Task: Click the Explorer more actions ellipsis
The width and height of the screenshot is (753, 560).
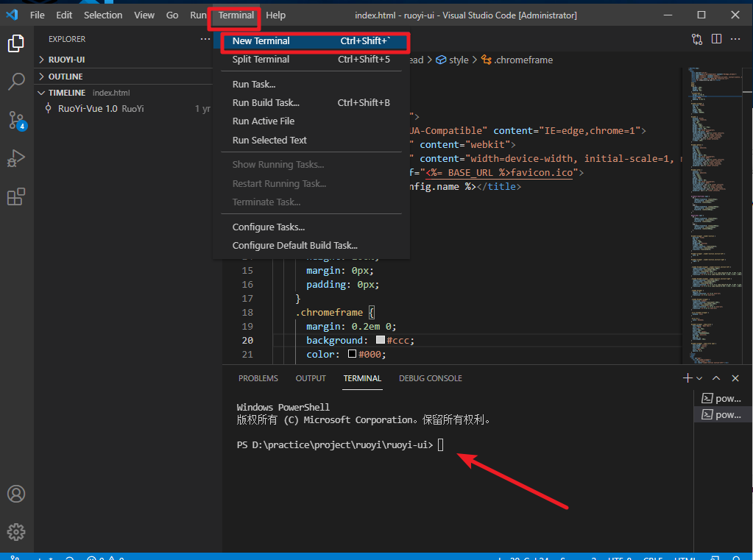Action: (205, 39)
